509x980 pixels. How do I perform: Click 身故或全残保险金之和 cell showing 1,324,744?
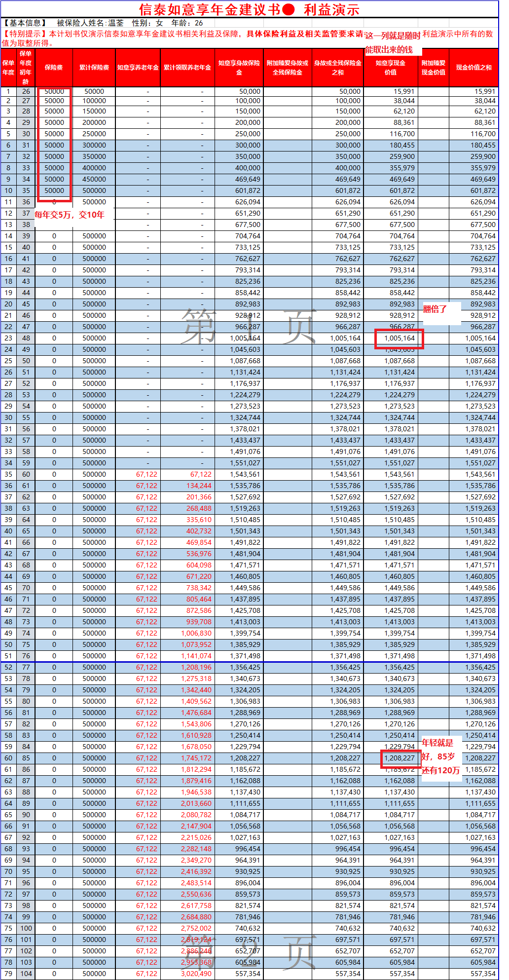[338, 417]
